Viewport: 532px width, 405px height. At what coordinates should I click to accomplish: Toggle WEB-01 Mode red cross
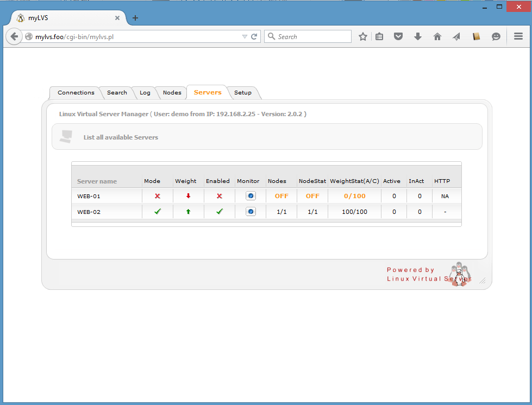point(157,196)
